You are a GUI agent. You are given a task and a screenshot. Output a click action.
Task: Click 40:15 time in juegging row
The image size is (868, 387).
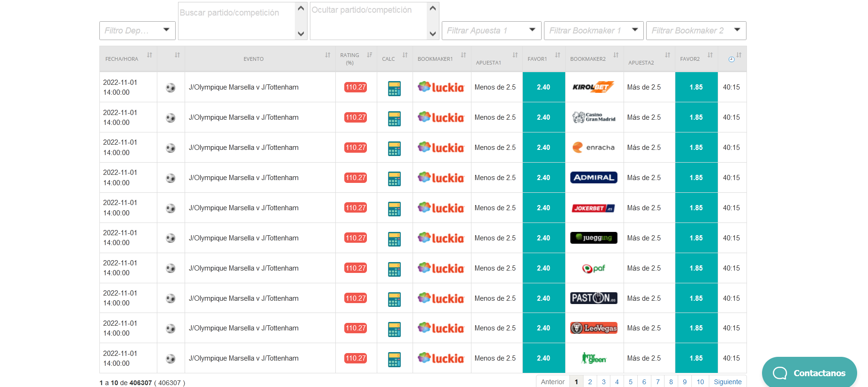[x=731, y=238]
